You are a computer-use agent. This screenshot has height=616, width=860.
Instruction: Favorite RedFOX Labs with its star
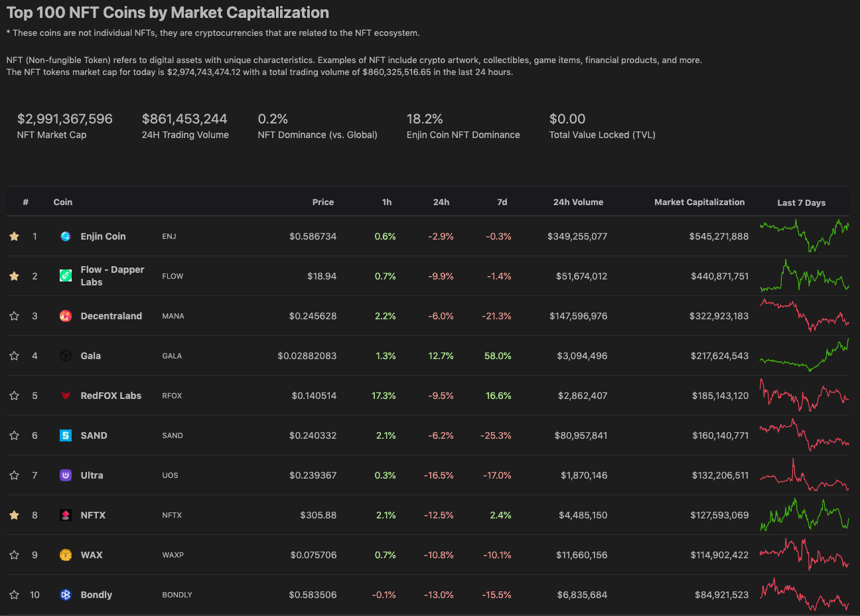click(x=14, y=396)
